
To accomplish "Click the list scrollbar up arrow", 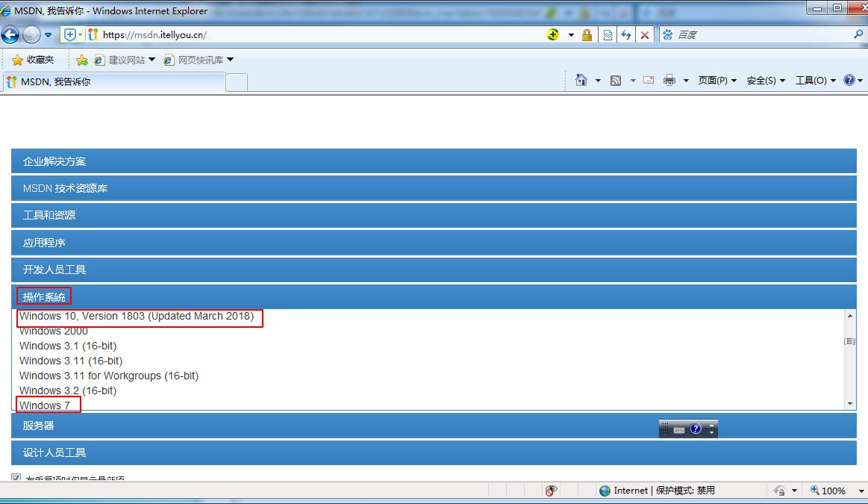I will pyautogui.click(x=850, y=316).
